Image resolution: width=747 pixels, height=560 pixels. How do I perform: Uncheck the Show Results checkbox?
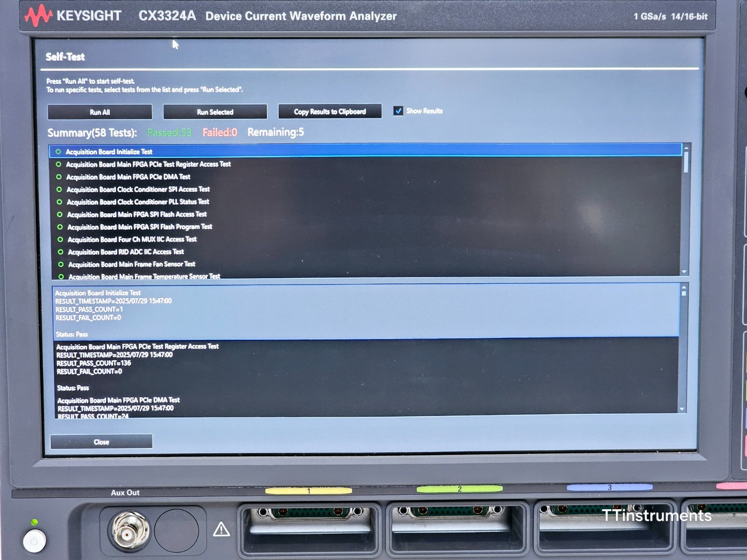click(398, 111)
